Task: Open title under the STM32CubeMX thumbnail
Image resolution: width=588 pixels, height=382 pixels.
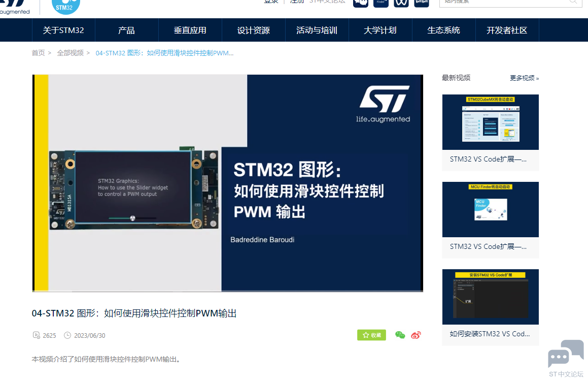Action: coord(488,160)
